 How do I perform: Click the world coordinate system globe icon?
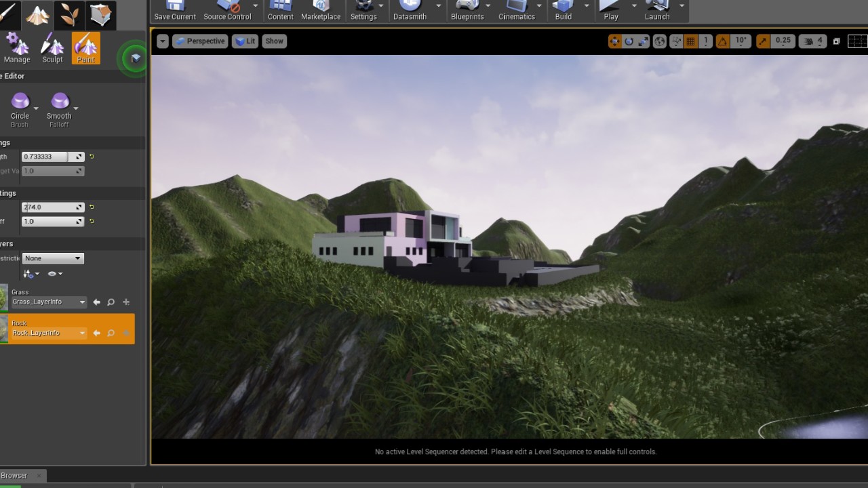660,41
